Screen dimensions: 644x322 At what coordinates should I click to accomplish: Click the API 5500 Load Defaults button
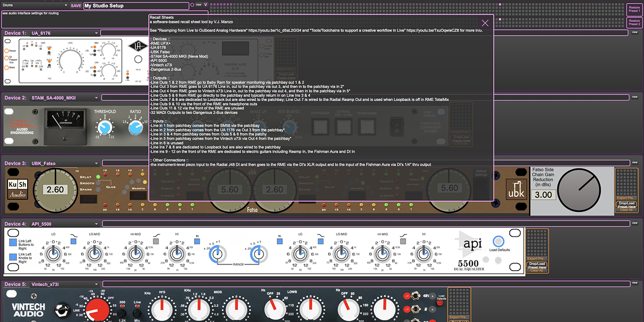click(499, 241)
